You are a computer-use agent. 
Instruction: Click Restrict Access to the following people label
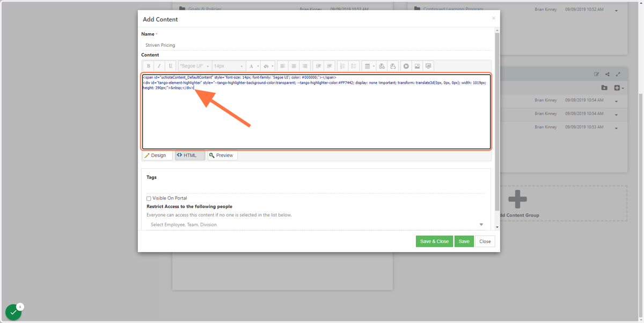click(x=189, y=206)
